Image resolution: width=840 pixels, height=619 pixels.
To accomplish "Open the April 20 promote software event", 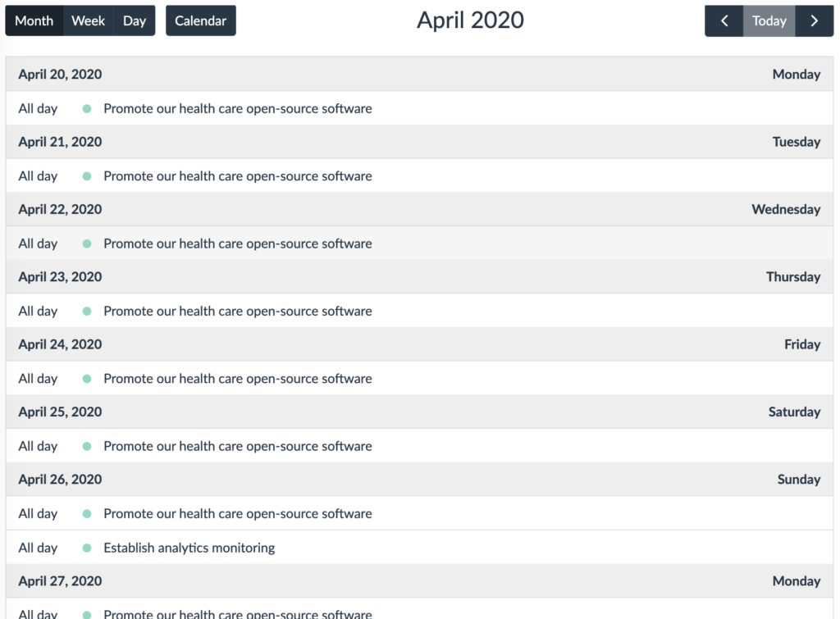I will [237, 108].
